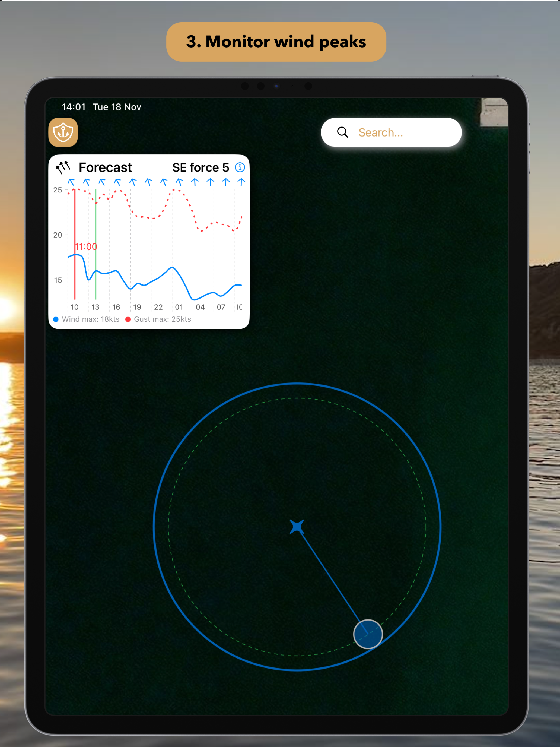Click the Search input field
560x747 pixels.
tap(391, 132)
